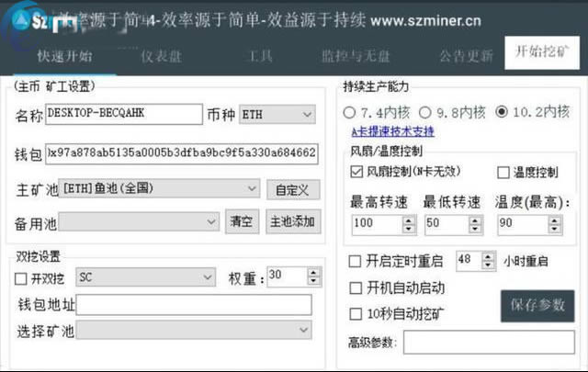
Task: Toggle the 风扇控制(N卡无效) checkbox
Action: pyautogui.click(x=356, y=172)
